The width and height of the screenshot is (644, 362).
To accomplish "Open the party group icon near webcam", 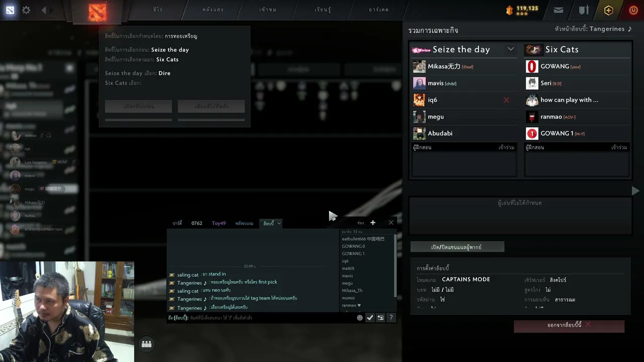I will pyautogui.click(x=146, y=344).
